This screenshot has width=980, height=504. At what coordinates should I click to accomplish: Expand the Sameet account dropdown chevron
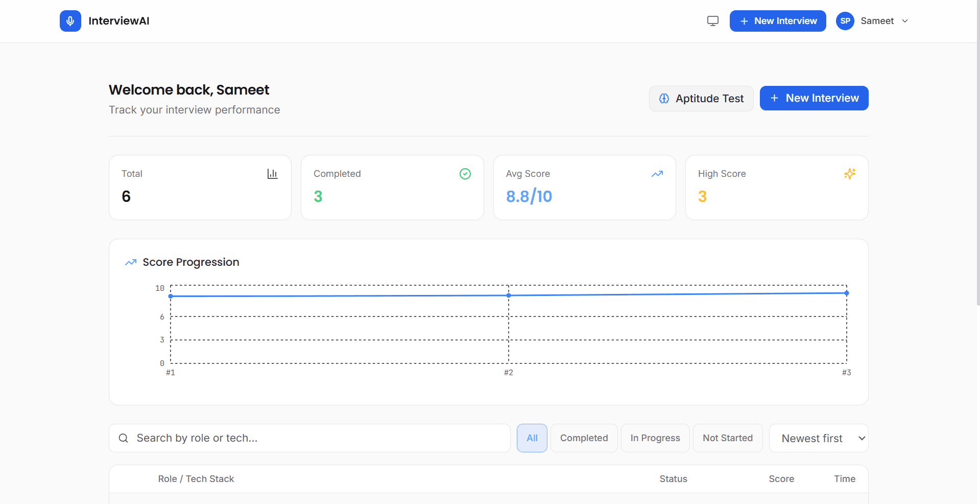click(x=905, y=21)
